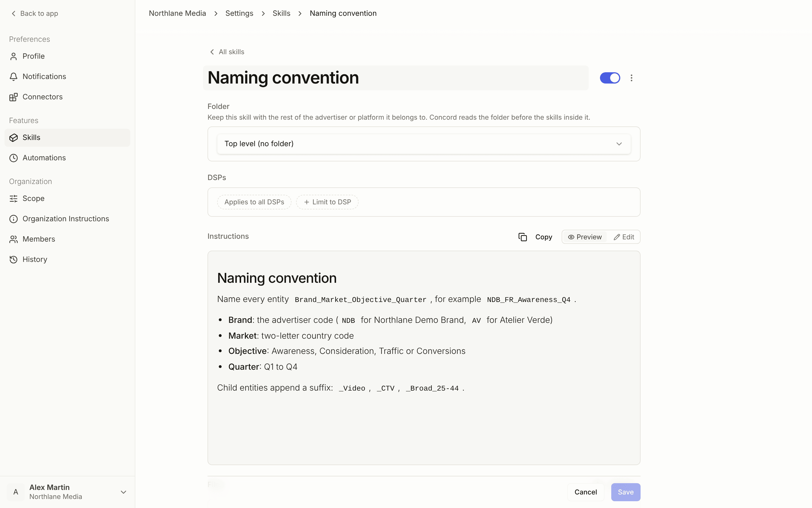The width and height of the screenshot is (812, 508).
Task: Click inside the instructions preview panel
Action: [x=424, y=358]
